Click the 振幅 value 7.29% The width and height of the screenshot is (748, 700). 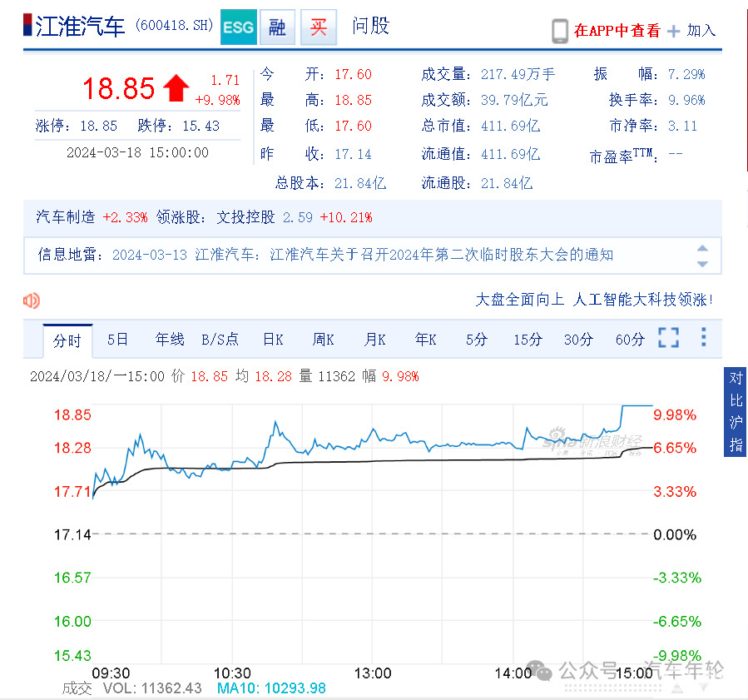[686, 74]
